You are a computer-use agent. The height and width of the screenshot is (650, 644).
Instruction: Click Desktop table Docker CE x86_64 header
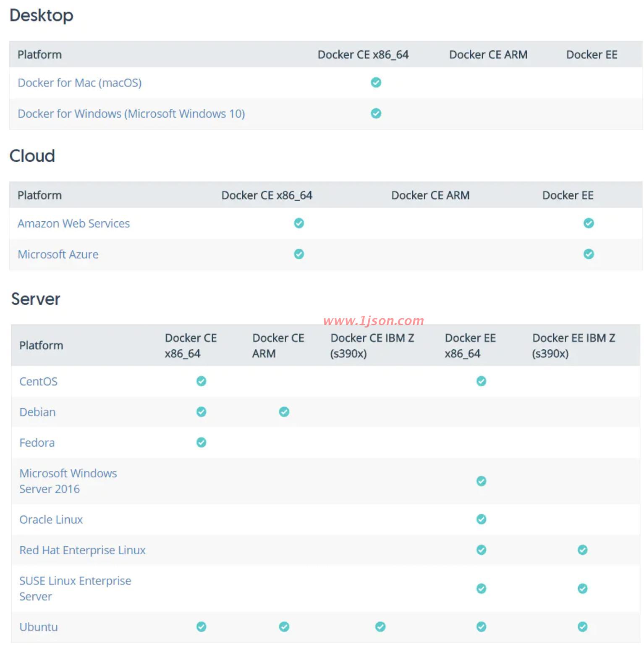pyautogui.click(x=363, y=55)
